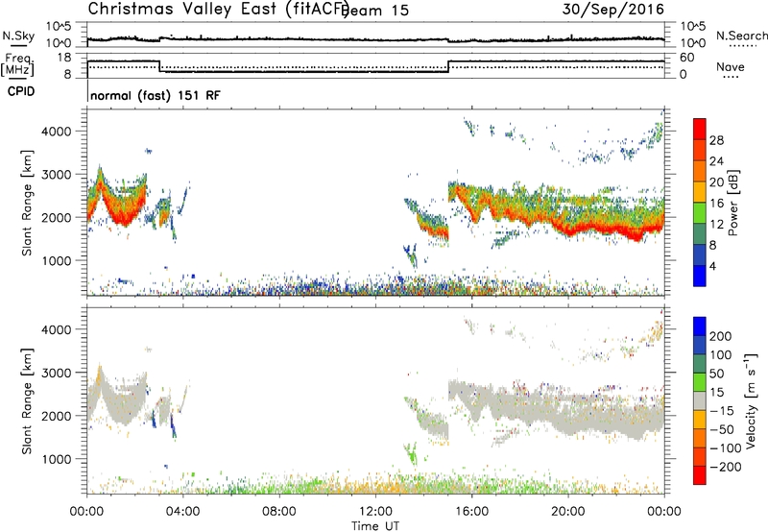Click the 'Power [dB]' colorbar label

pyautogui.click(x=733, y=203)
